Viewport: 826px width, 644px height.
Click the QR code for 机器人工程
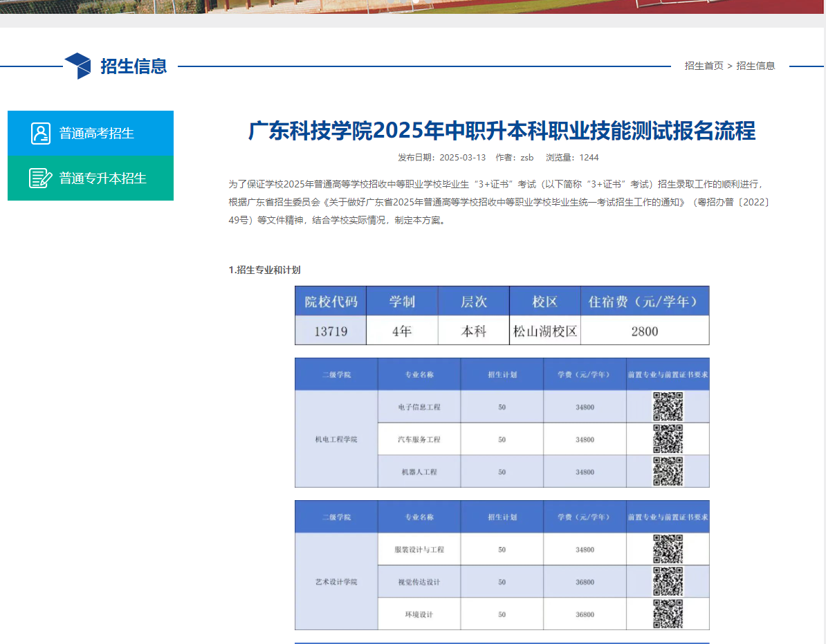point(668,471)
